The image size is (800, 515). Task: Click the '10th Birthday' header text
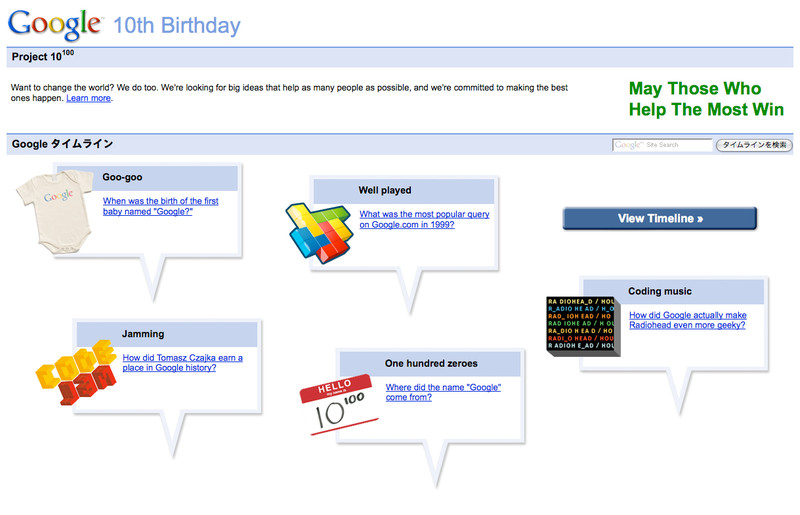coord(177,26)
